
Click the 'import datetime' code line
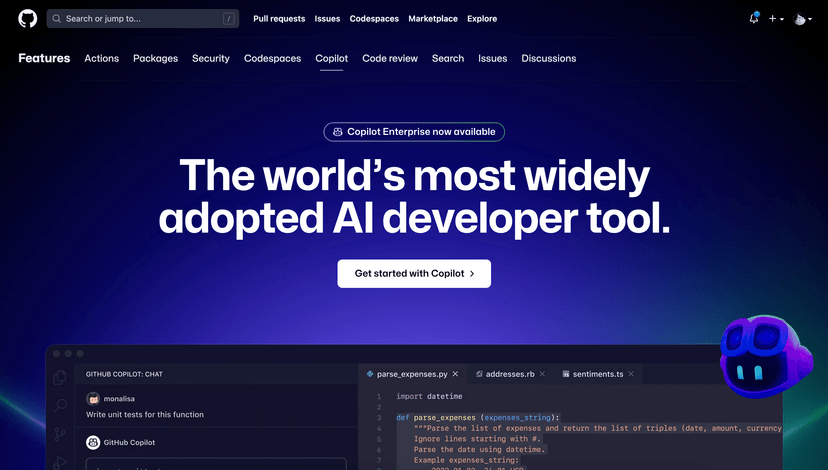[429, 396]
